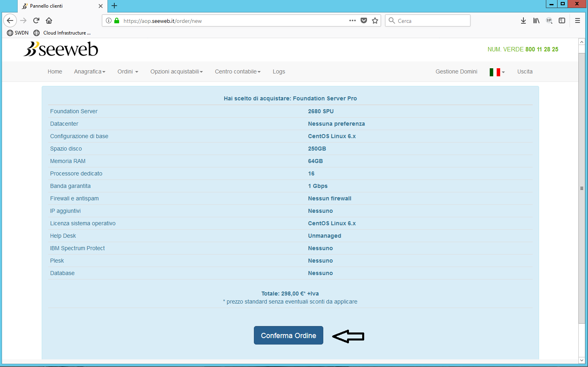This screenshot has height=367, width=588.
Task: Expand the Ordini dropdown menu
Action: 128,71
